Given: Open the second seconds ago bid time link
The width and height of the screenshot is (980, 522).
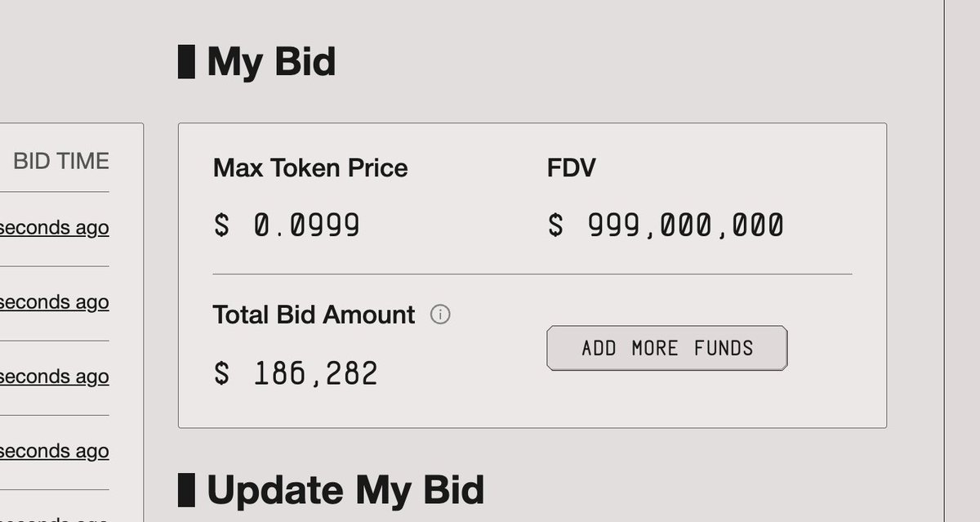Looking at the screenshot, I should pyautogui.click(x=55, y=302).
